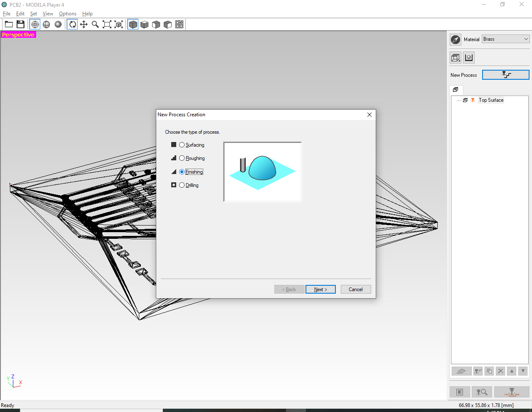Duplicate the selected process
The height and width of the screenshot is (412, 532).
pos(489,371)
